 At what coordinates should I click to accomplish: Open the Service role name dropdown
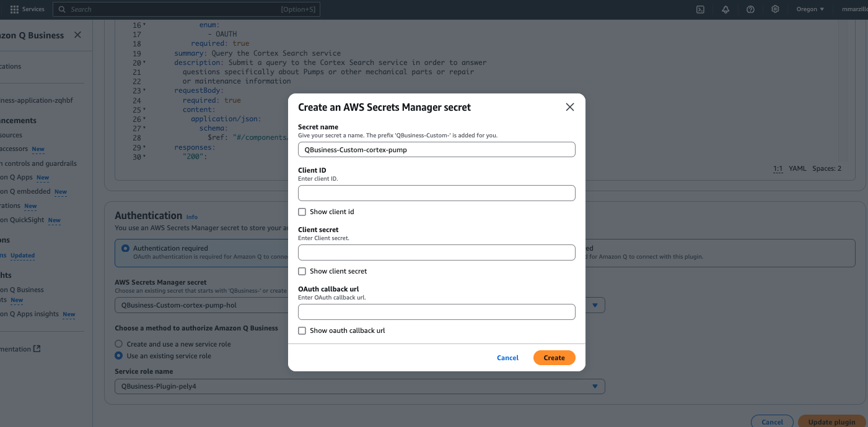click(x=359, y=386)
